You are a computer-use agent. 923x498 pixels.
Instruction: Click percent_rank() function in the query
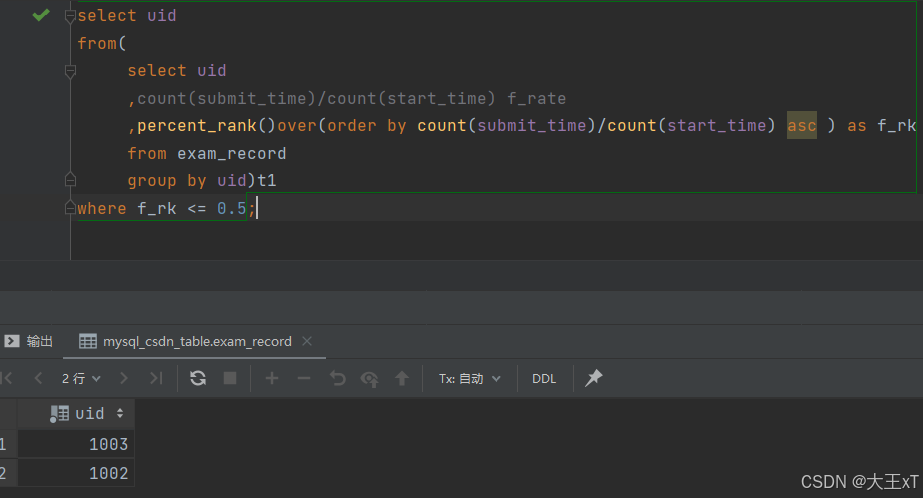[x=206, y=125]
